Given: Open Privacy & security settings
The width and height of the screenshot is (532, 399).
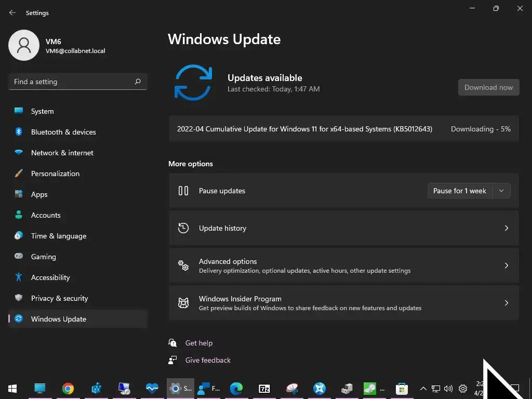Looking at the screenshot, I should (78, 298).
